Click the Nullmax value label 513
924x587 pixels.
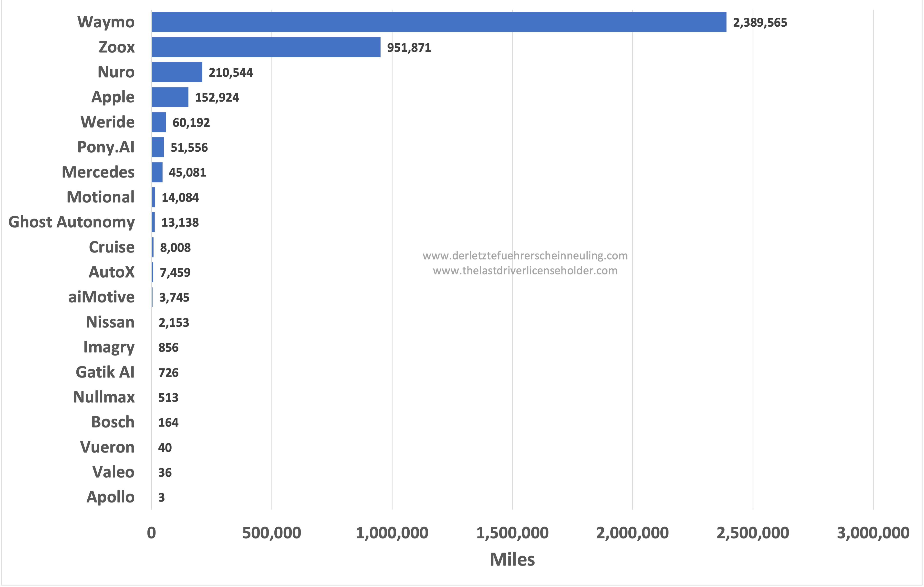[168, 398]
